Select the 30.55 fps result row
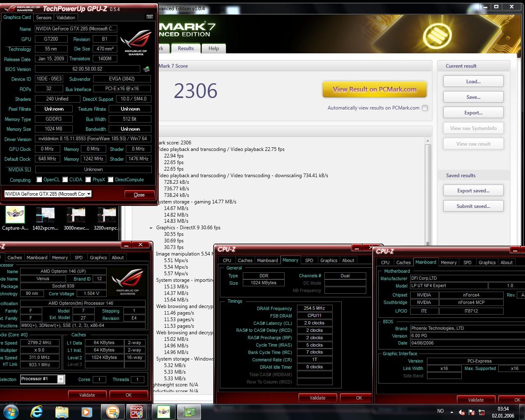This screenshot has width=525, height=420. [174, 234]
